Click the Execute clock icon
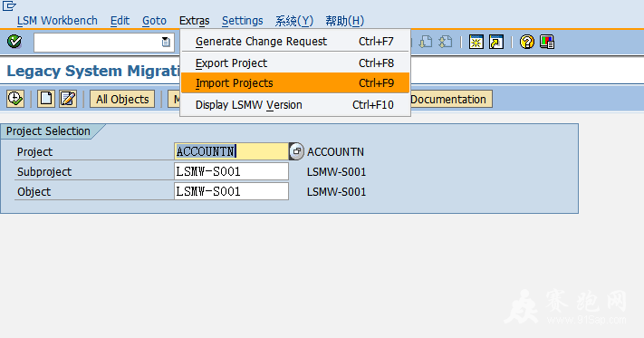Viewport: 644px width, 338px height. (15, 99)
